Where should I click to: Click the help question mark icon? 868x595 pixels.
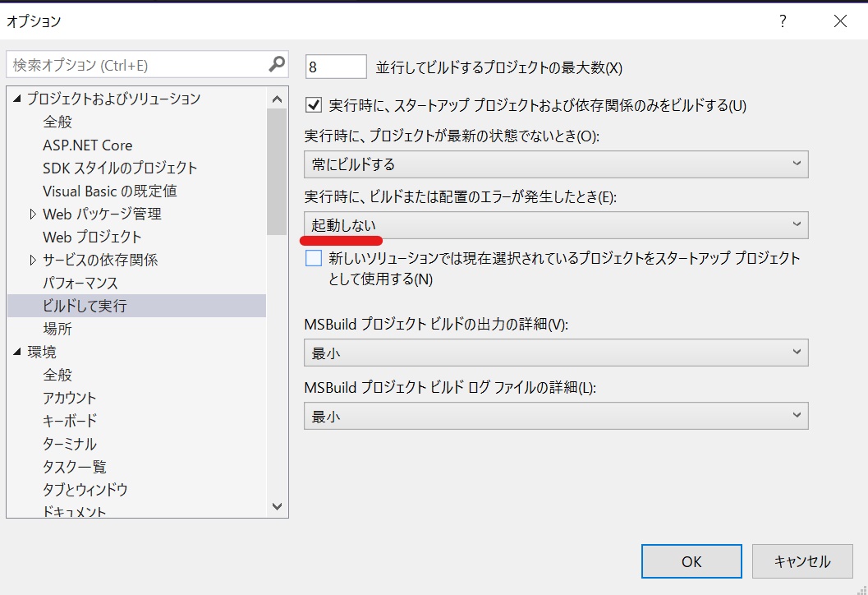point(782,22)
